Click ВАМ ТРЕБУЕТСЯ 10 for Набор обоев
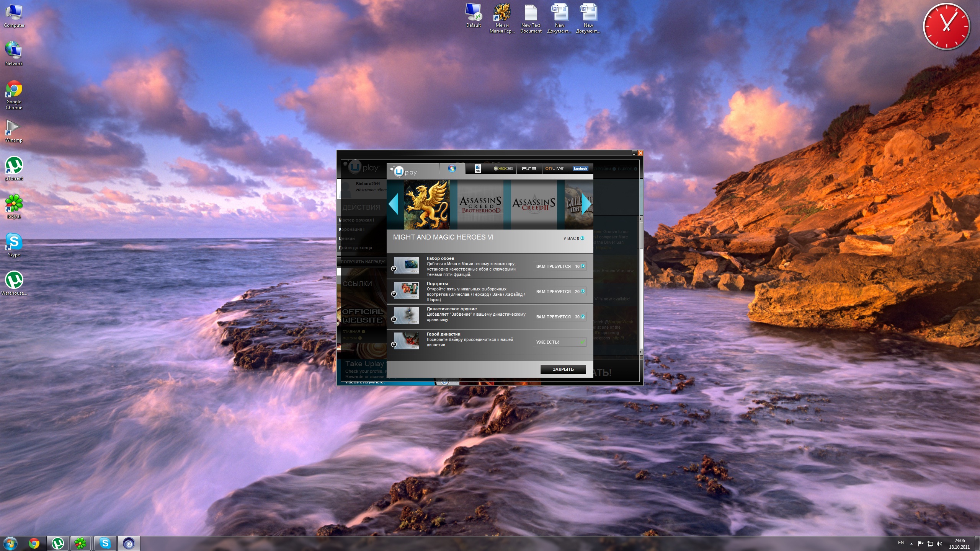980x551 pixels. [560, 266]
